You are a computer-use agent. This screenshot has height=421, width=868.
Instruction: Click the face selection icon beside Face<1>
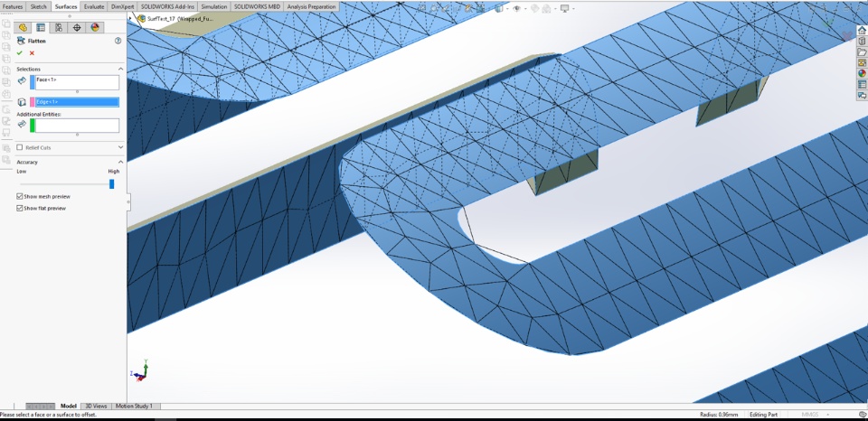coord(22,80)
